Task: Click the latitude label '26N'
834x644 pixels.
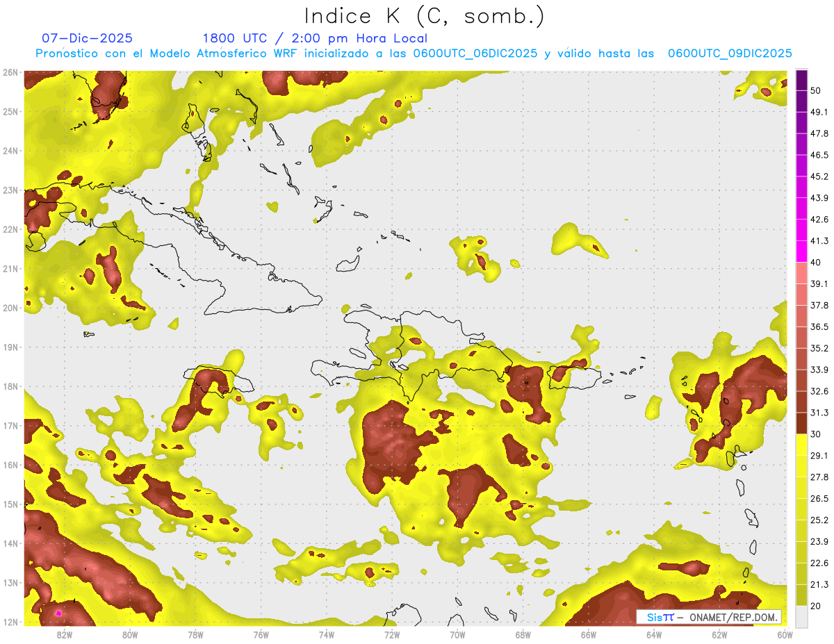Action: coord(10,72)
